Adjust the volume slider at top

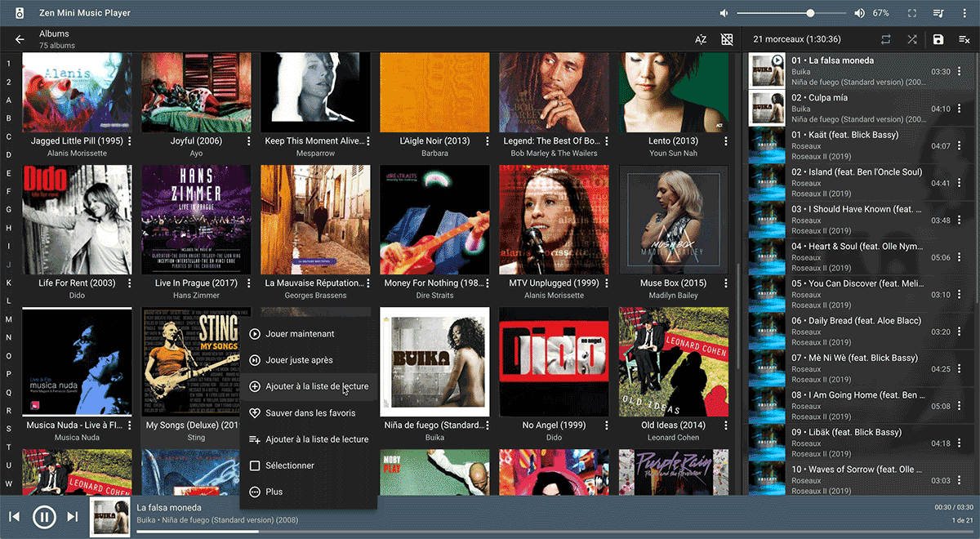click(791, 13)
